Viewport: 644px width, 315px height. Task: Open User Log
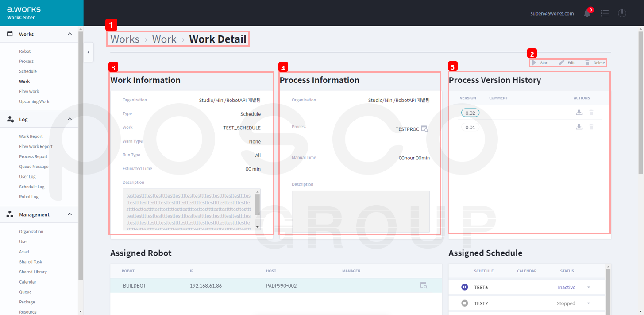click(27, 177)
